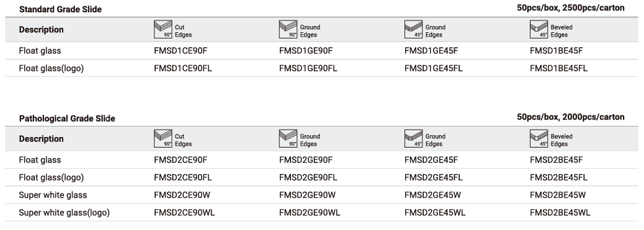
Task: Click the Ground Edges 90° icon in Standard Grade table
Action: pos(288,30)
